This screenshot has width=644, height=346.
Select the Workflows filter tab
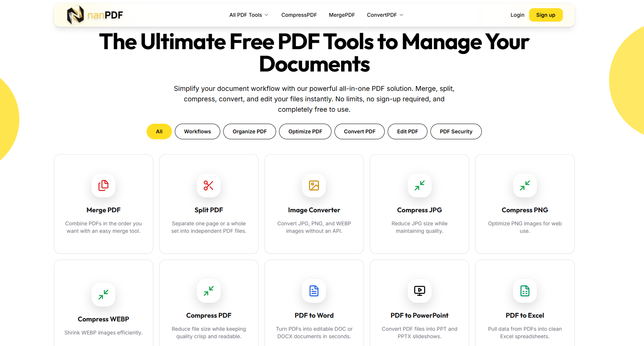point(198,131)
